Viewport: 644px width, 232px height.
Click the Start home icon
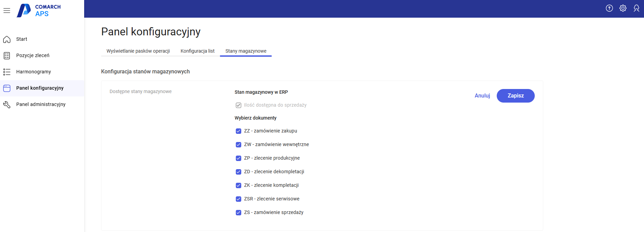(7, 39)
